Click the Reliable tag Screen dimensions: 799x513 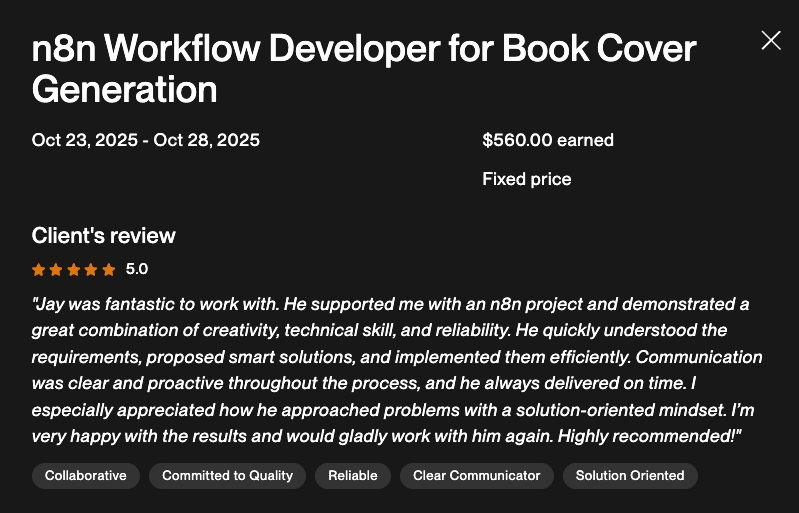[x=353, y=476]
